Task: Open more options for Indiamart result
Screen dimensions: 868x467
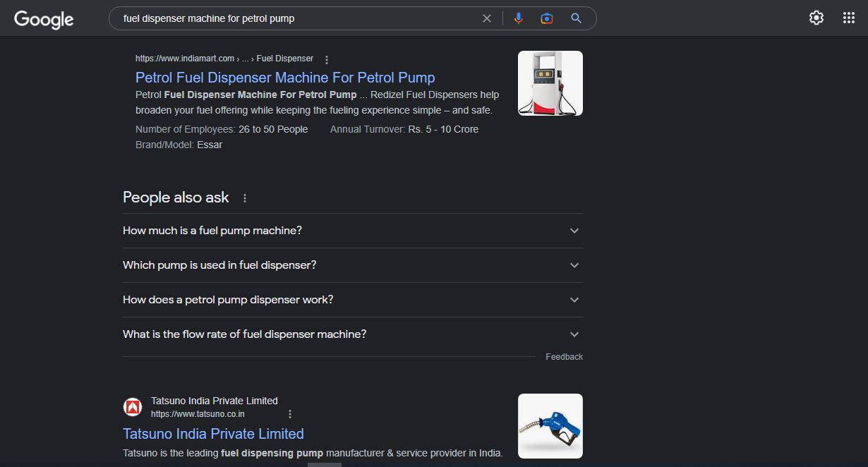Action: (x=327, y=60)
